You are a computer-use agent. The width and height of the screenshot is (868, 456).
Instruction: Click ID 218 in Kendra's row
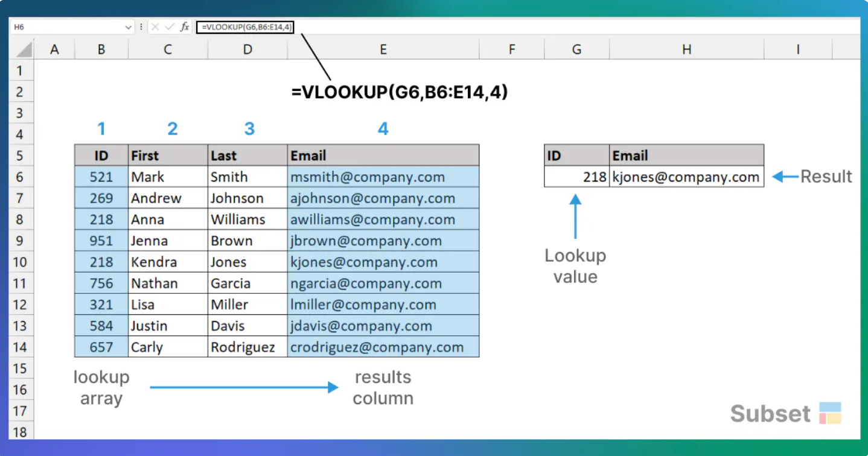(101, 262)
